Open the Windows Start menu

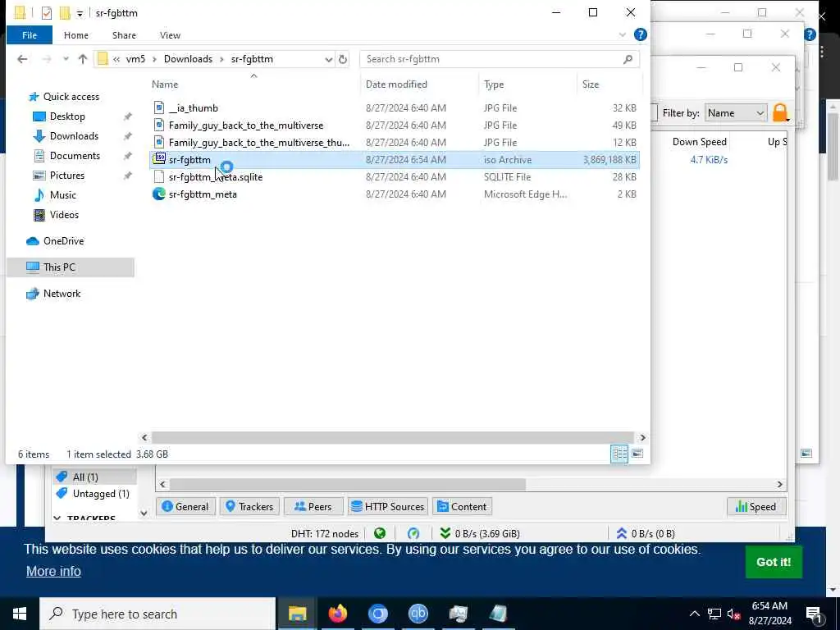[20, 614]
